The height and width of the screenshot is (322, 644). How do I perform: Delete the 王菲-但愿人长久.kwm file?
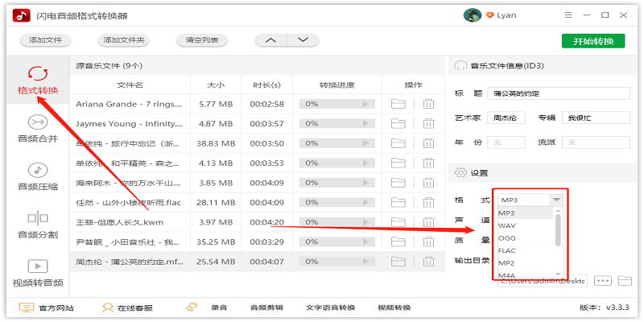(x=429, y=222)
